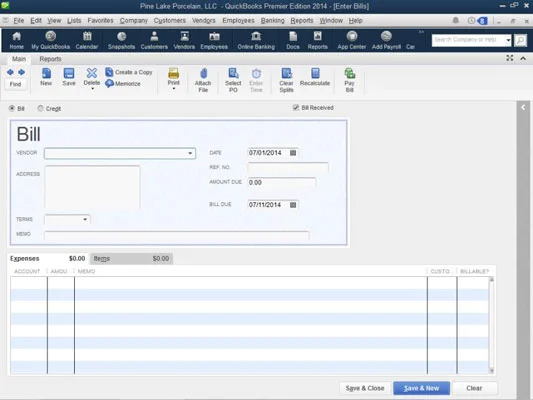
Task: Click Select PO icon
Action: [233, 80]
